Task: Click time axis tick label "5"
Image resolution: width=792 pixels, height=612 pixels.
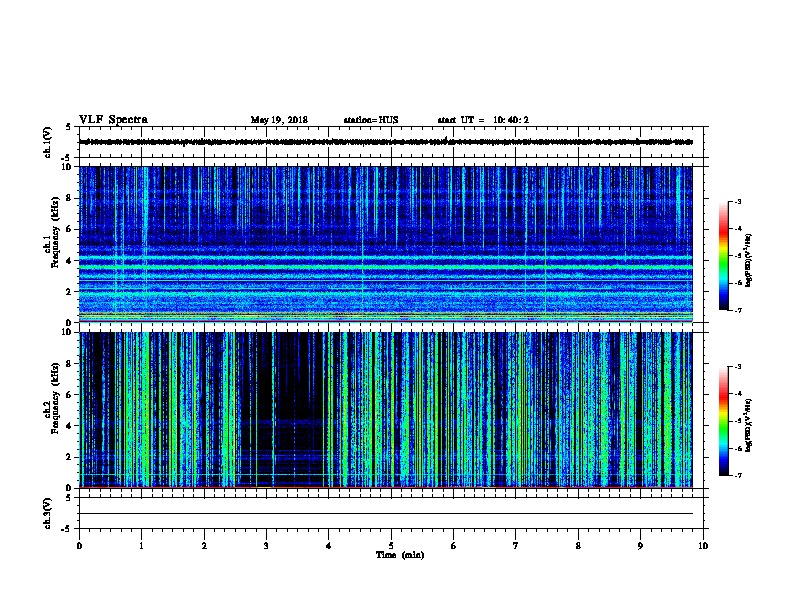Action: (x=391, y=546)
